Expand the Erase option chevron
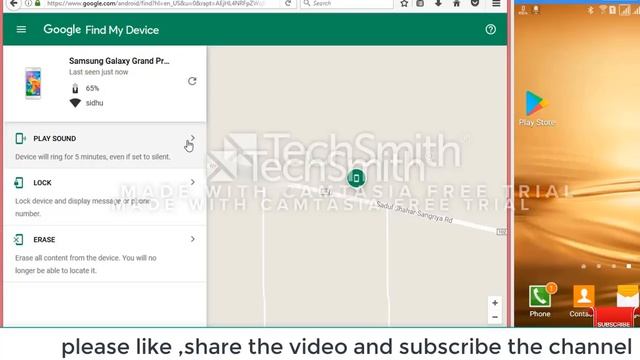The height and width of the screenshot is (360, 640). (193, 239)
